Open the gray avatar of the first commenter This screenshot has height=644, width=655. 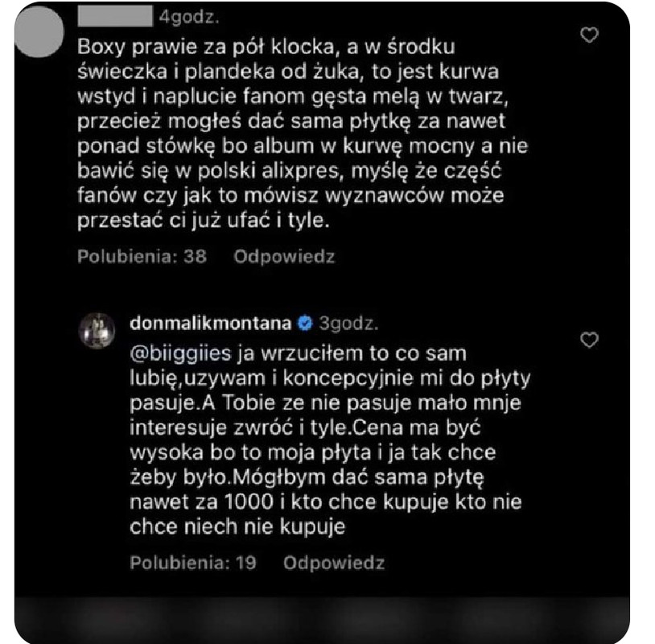click(x=39, y=31)
